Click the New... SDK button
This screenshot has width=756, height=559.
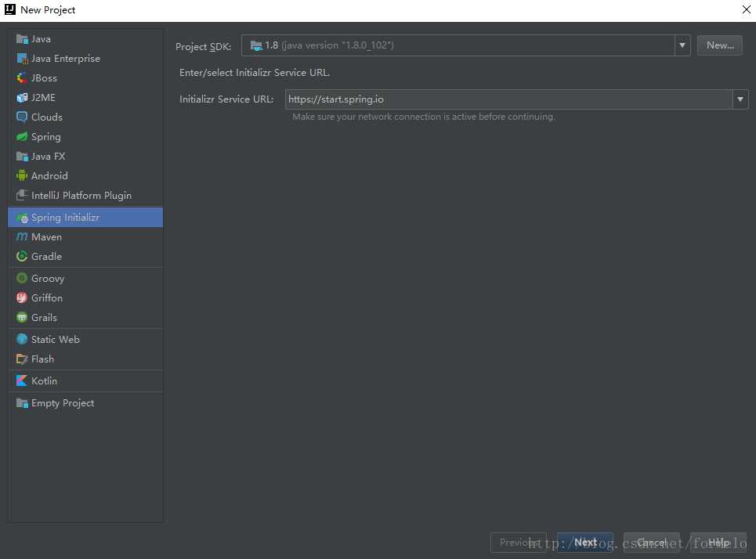pyautogui.click(x=720, y=45)
